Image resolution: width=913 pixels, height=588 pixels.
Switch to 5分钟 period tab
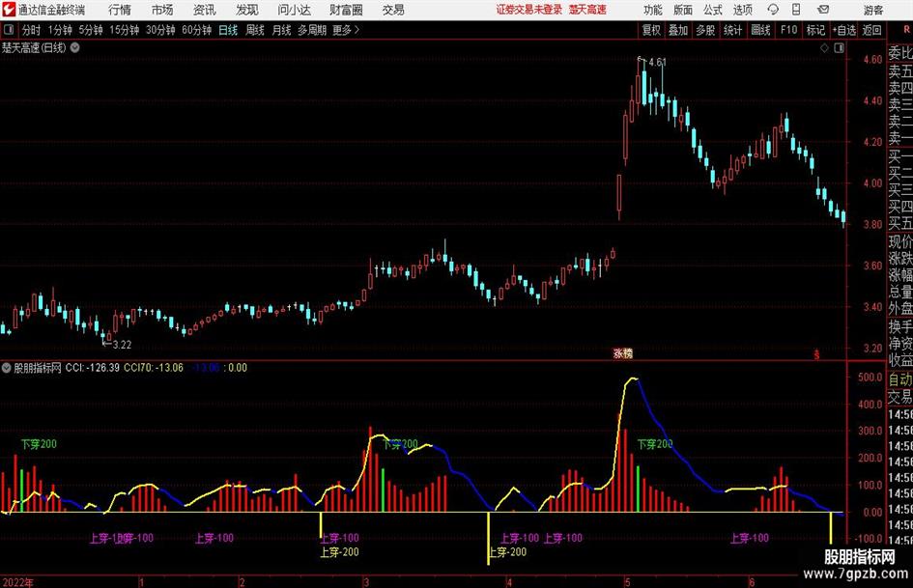tap(91, 30)
